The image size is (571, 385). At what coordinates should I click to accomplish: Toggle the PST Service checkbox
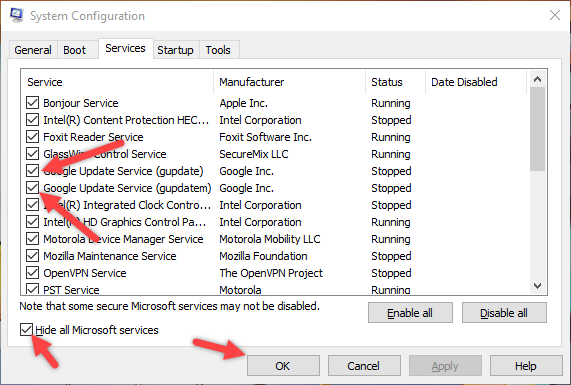32,289
